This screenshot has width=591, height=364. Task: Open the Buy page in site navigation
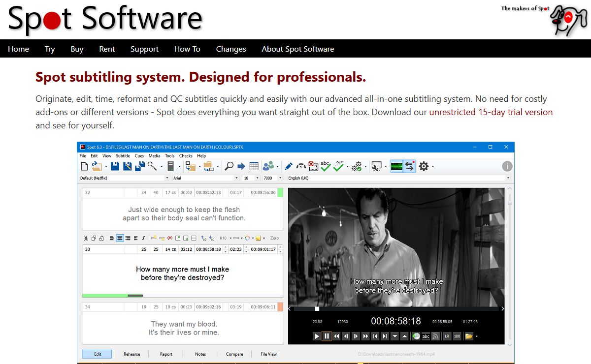(77, 49)
